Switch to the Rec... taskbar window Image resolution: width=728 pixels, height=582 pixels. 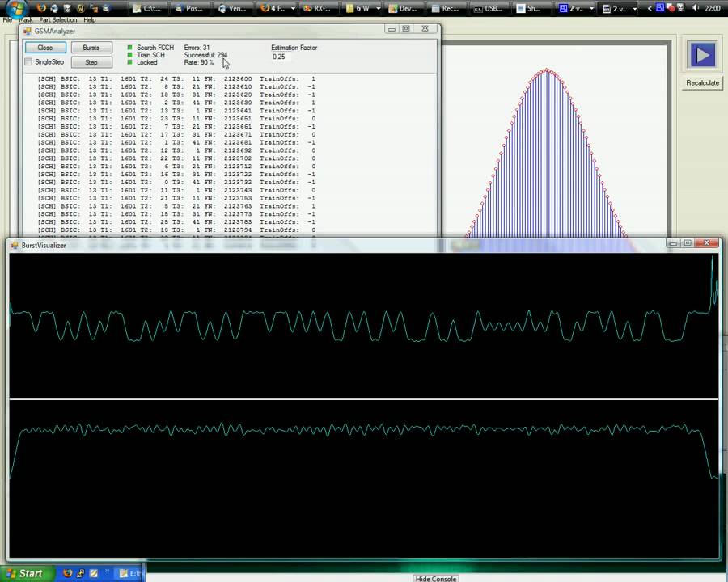coord(447,8)
